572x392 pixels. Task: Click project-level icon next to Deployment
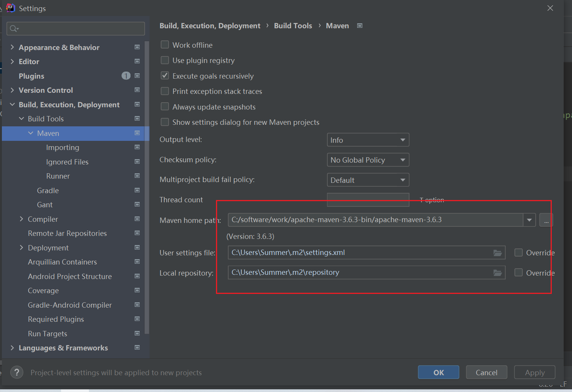[137, 247]
